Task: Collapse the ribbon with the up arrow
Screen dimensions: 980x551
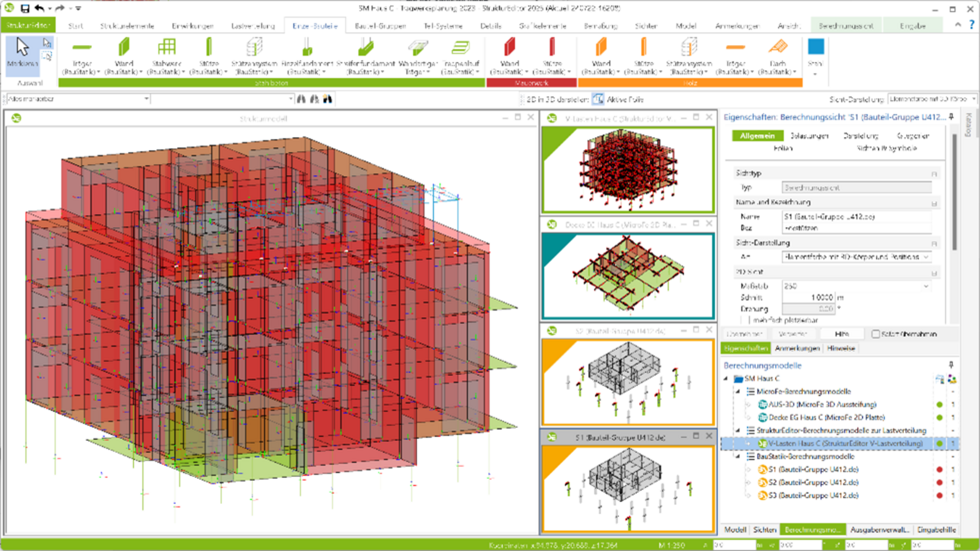Action: 958,24
